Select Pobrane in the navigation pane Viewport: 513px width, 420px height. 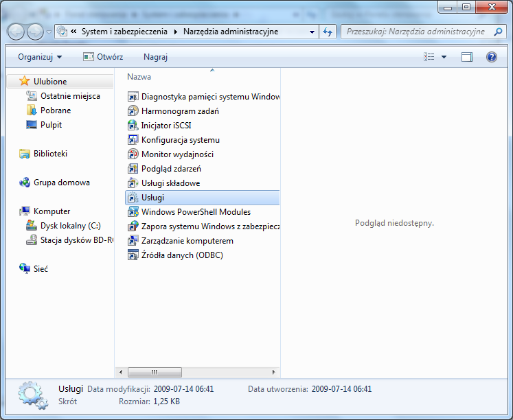click(55, 110)
